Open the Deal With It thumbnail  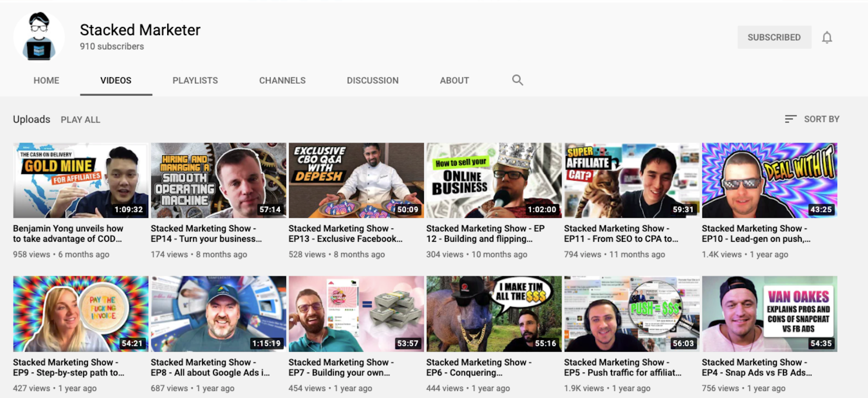(769, 180)
